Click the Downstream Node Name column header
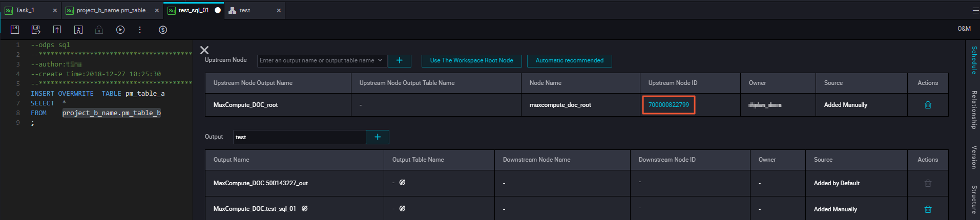This screenshot has height=220, width=980. (x=536, y=160)
